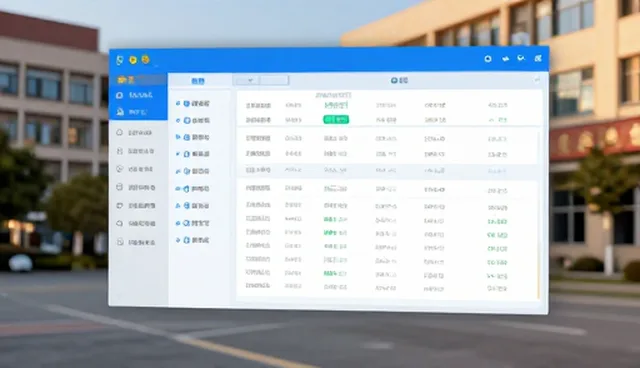Click the empty field right of the toolbar dropdown
640x368 pixels.
(x=274, y=80)
